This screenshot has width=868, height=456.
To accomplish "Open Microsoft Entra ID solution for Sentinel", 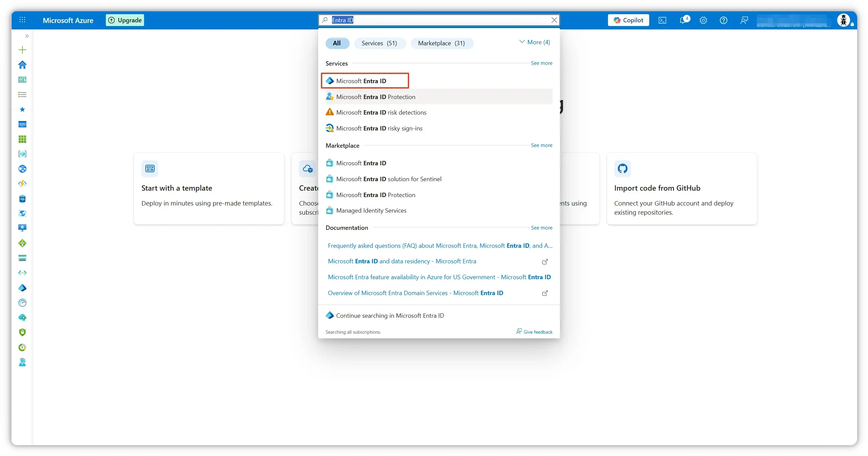I will point(439,179).
